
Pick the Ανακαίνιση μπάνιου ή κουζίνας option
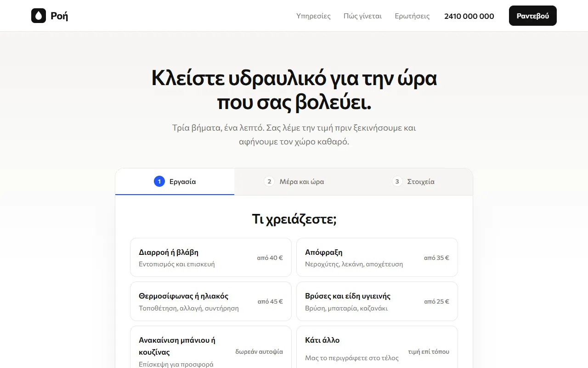tap(211, 347)
